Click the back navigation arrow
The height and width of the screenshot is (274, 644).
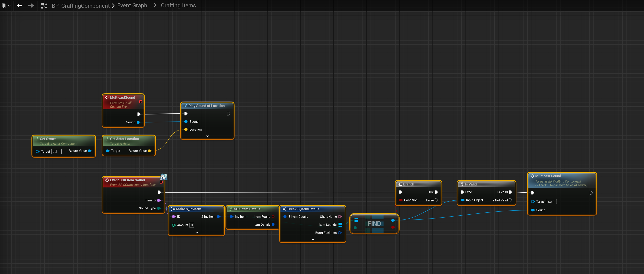pos(19,6)
